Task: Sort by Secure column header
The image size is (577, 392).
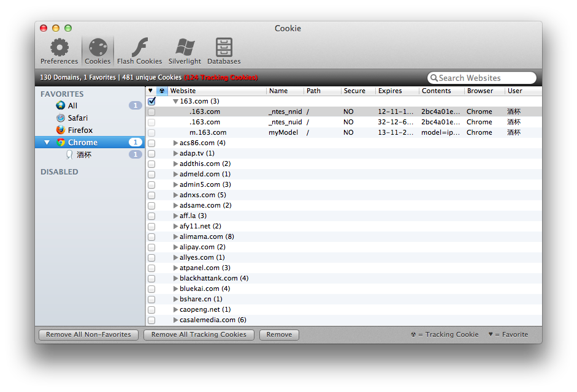Action: coord(358,91)
